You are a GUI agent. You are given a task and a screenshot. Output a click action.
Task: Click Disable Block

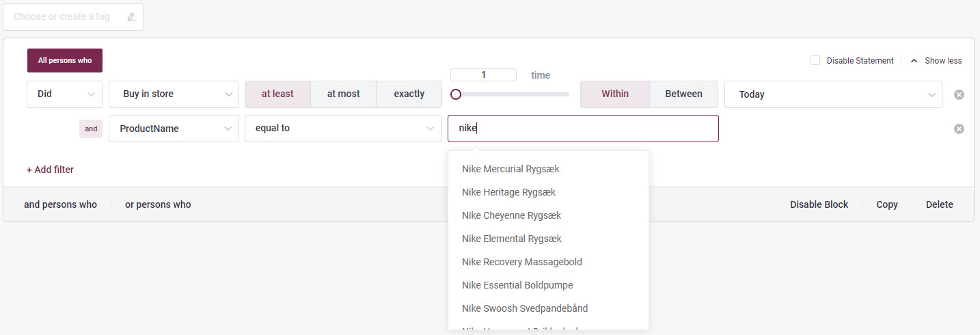pos(819,204)
